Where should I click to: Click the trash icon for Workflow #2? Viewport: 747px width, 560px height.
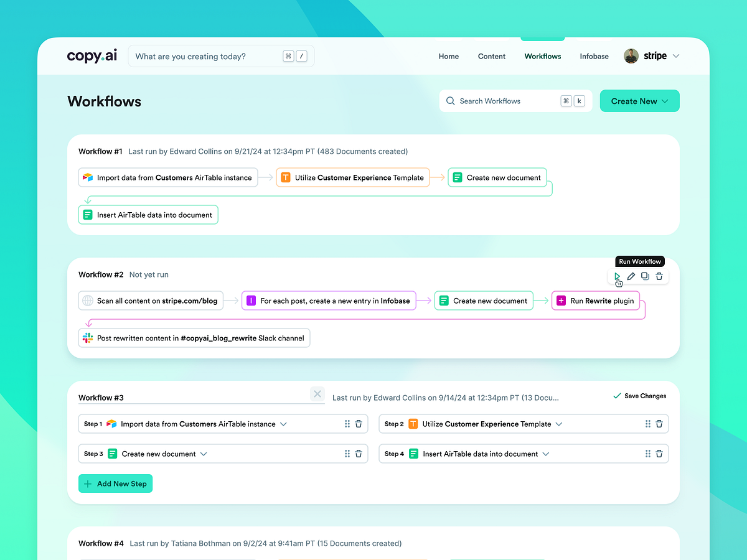[659, 276]
